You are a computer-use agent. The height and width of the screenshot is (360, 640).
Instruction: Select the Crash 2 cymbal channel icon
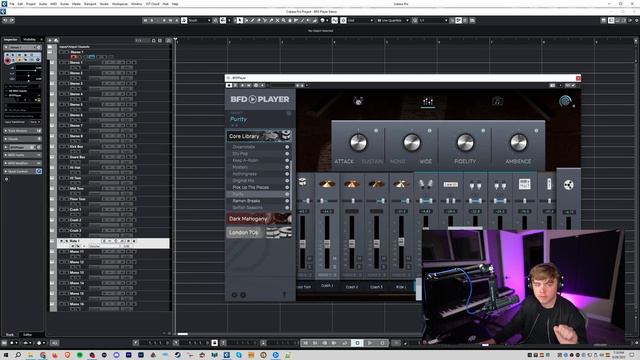(x=352, y=184)
